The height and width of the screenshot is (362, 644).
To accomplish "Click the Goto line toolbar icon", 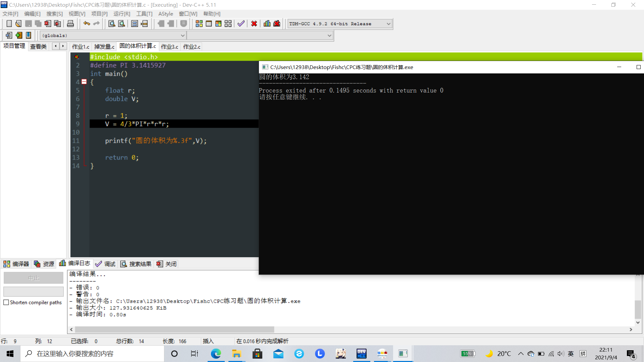I will (144, 24).
